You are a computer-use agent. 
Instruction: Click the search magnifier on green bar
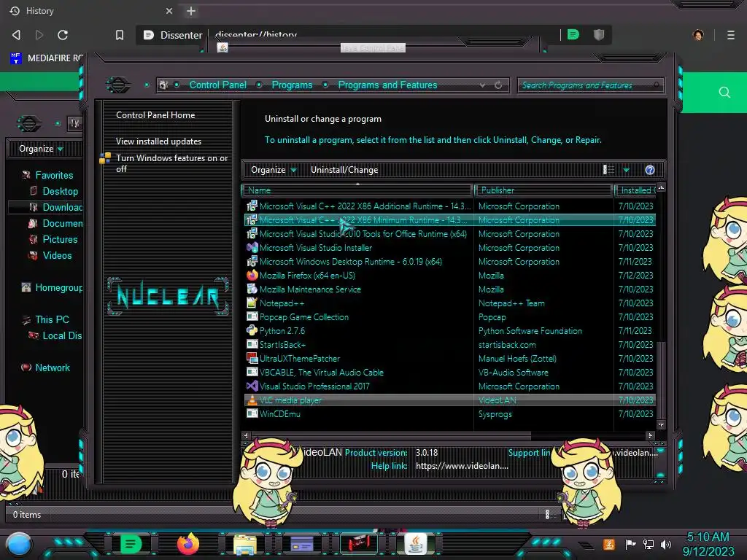724,93
